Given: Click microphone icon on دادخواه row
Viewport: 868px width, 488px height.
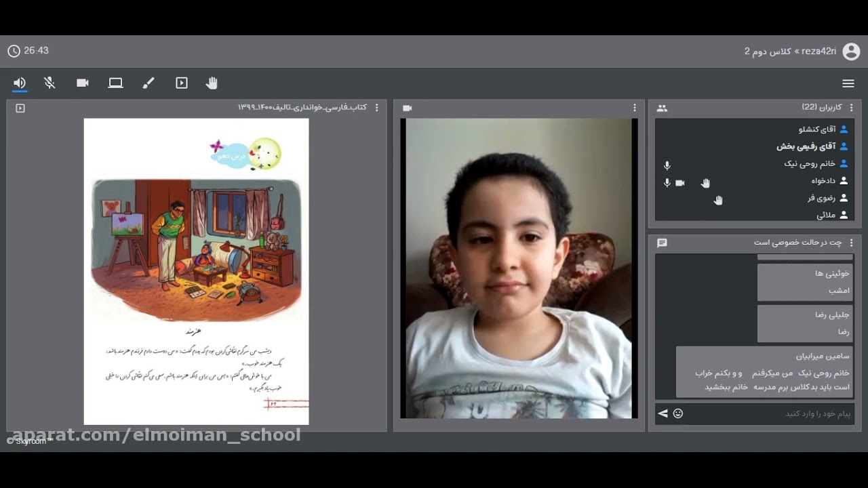Looking at the screenshot, I should coord(667,182).
